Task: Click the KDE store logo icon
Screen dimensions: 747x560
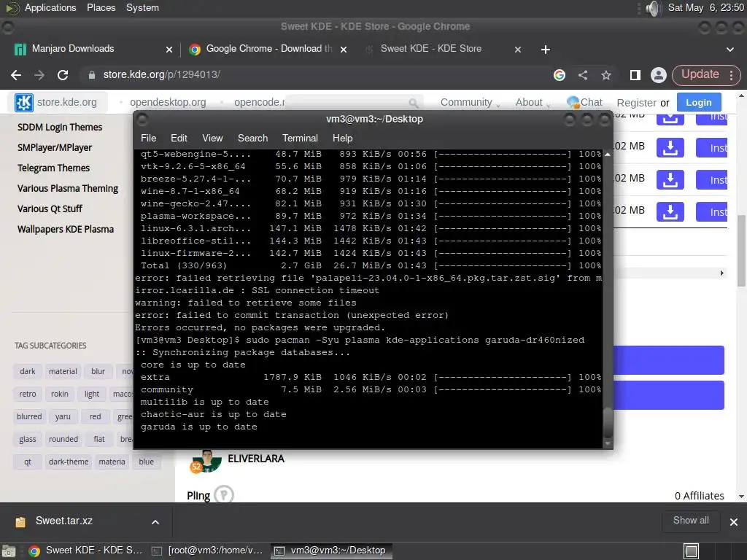Action: [24, 102]
